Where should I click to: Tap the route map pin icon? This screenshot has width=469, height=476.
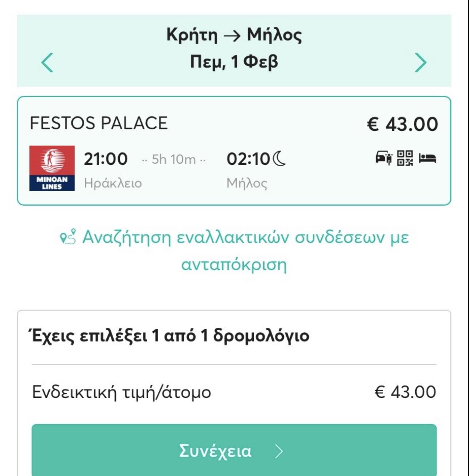[68, 236]
